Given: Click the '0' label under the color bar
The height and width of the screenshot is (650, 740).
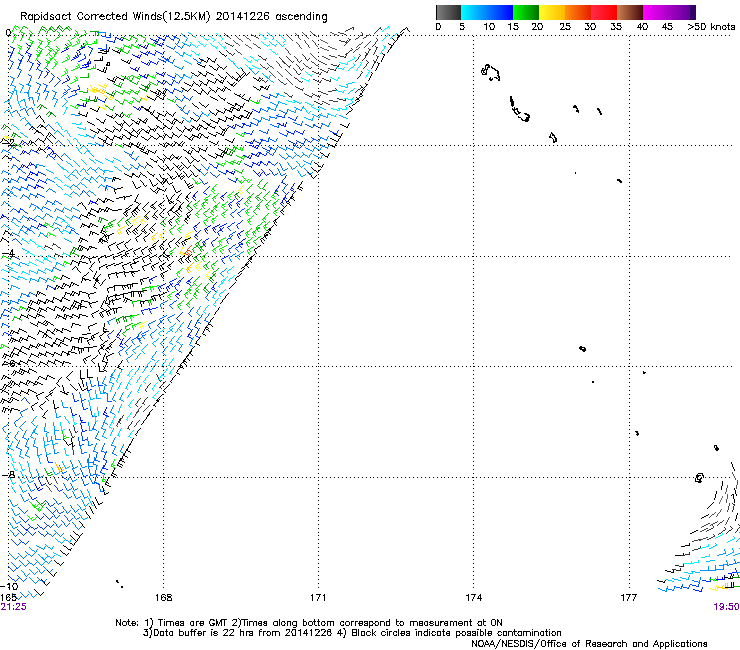Looking at the screenshot, I should tap(438, 27).
